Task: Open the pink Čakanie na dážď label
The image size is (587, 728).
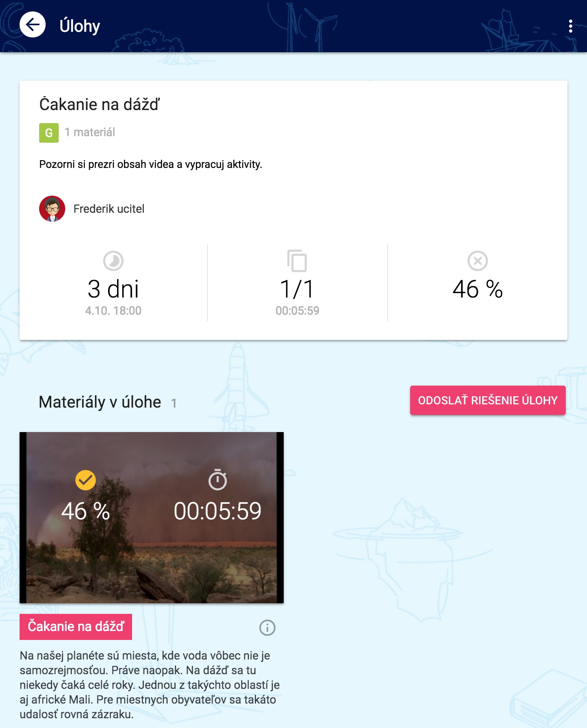Action: (x=76, y=627)
